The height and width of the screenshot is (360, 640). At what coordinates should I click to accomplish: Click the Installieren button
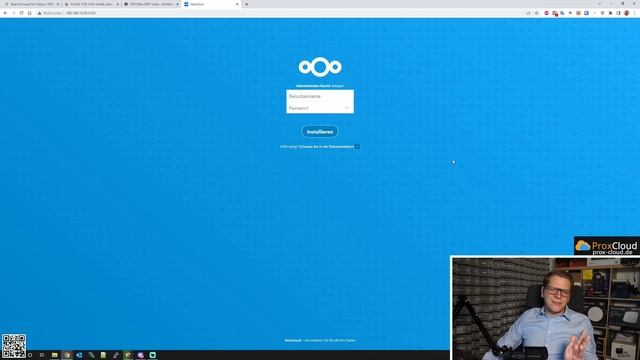(320, 132)
